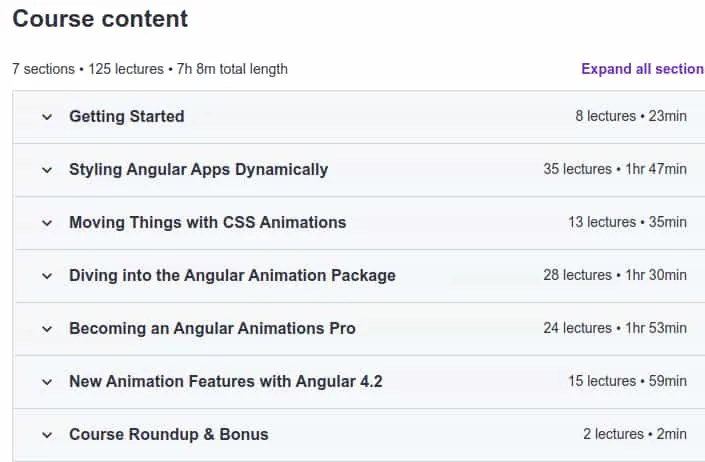Click Expand all sections link
The height and width of the screenshot is (462, 705).
643,69
